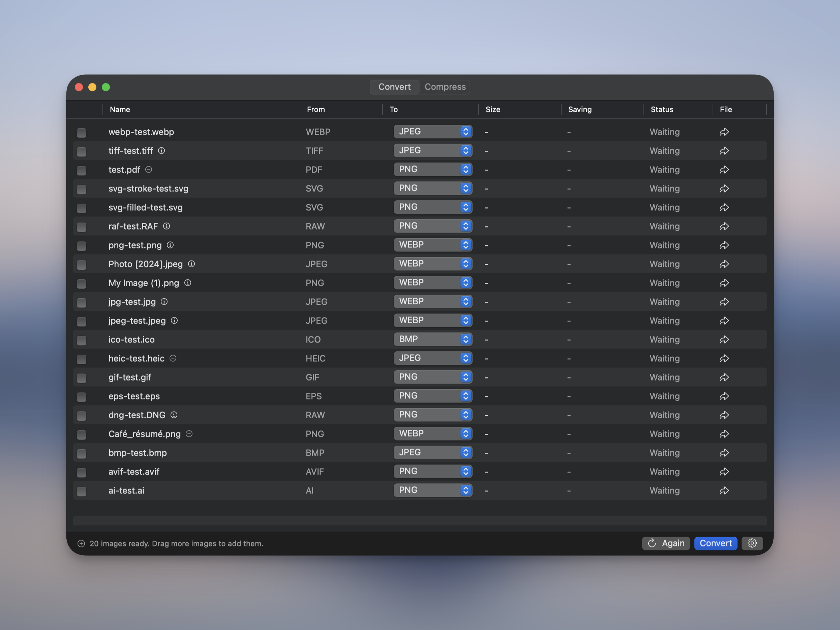Click minus-circle icon beside heic-test.heic
This screenshot has height=630, width=840.
coord(173,358)
